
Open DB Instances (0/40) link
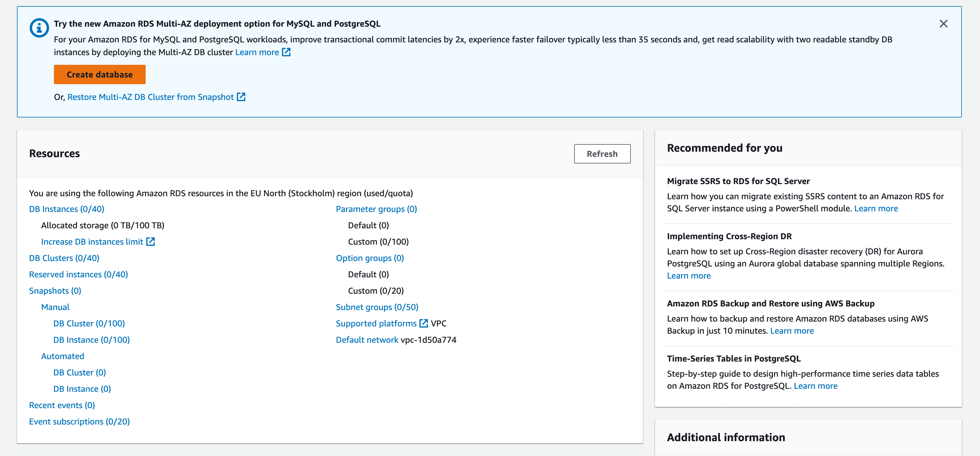[67, 209]
